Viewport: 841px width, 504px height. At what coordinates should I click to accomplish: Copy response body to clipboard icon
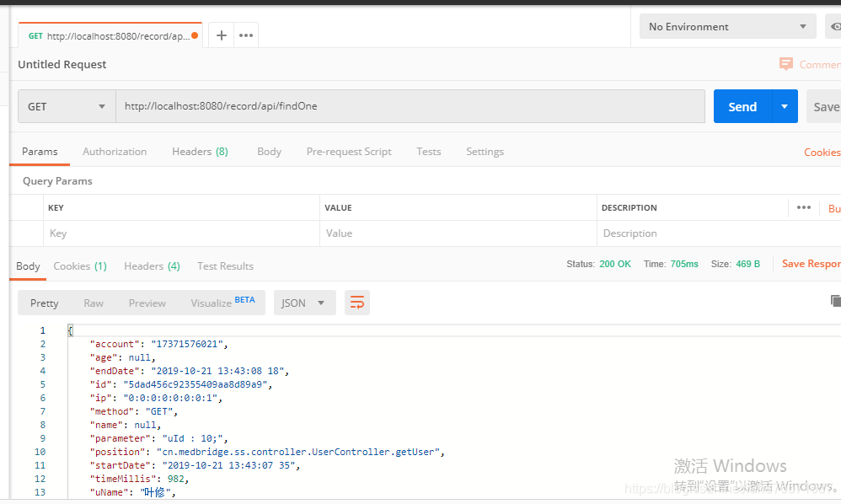pyautogui.click(x=835, y=301)
